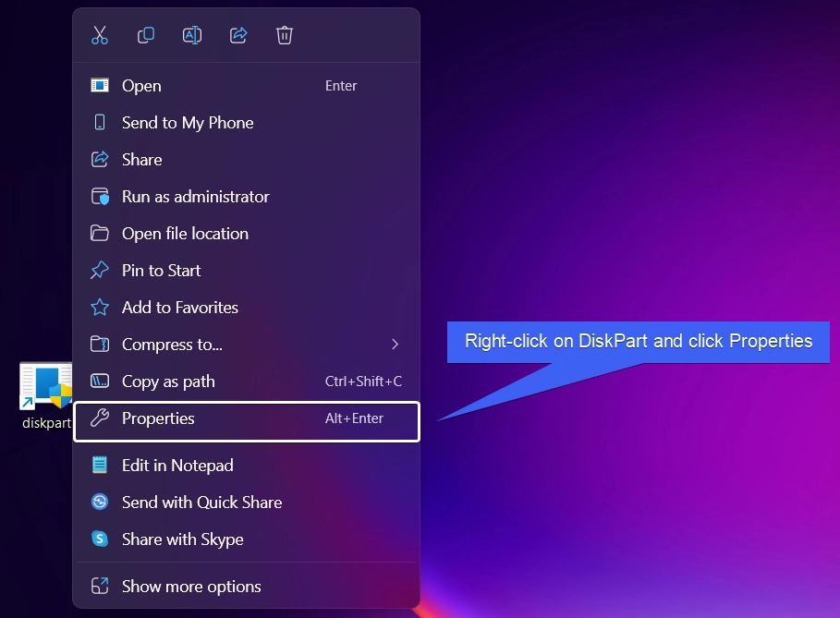Choose Share with Skype
840x618 pixels.
(x=247, y=539)
